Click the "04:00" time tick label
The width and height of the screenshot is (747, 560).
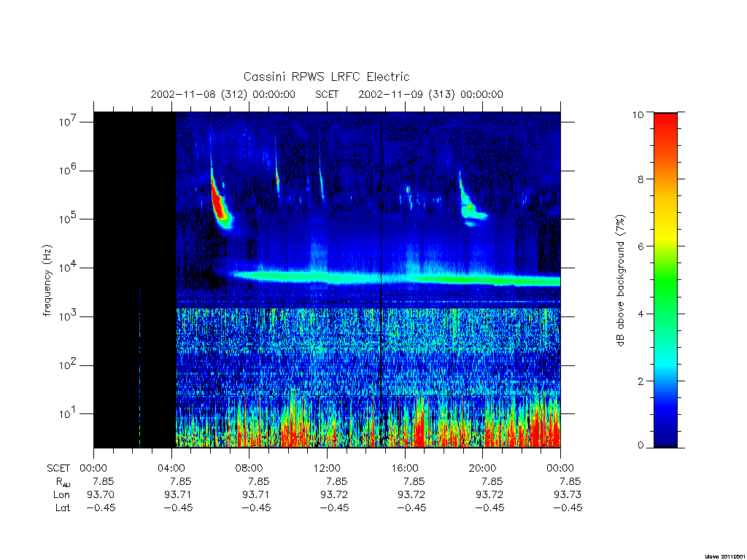coord(171,468)
